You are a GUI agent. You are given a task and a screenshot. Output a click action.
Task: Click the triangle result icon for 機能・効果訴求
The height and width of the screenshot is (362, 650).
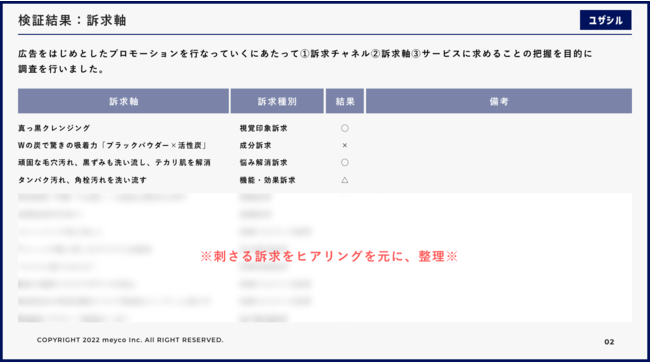tap(344, 180)
